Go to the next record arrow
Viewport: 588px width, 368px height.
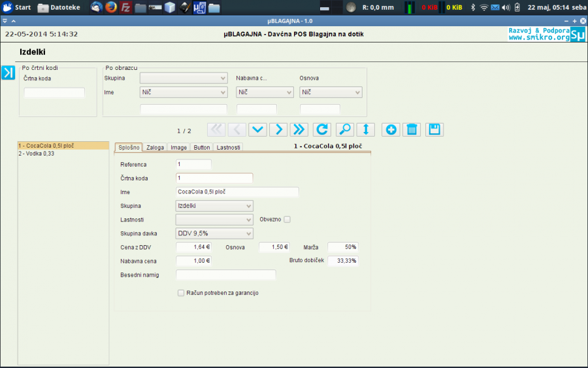click(278, 129)
